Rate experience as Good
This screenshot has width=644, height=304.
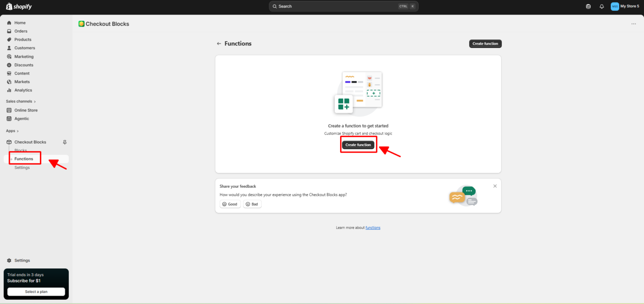(x=230, y=204)
